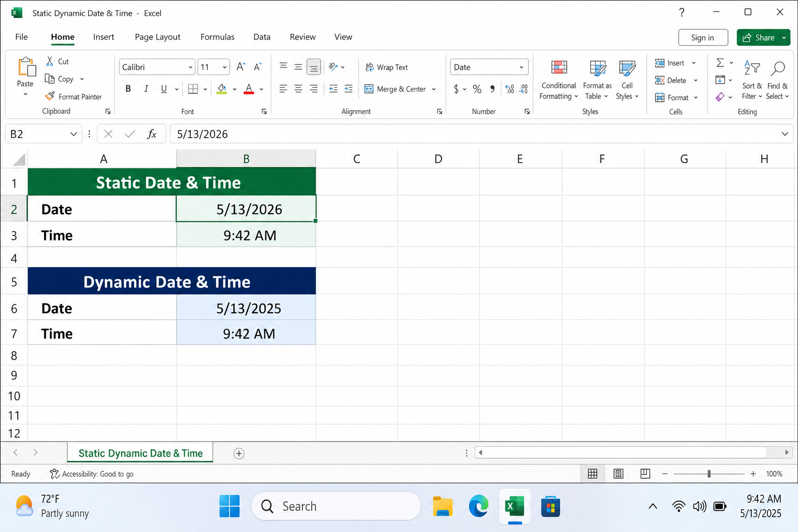The height and width of the screenshot is (532, 798).
Task: Expand the formula bar chevron
Action: pyautogui.click(x=784, y=134)
